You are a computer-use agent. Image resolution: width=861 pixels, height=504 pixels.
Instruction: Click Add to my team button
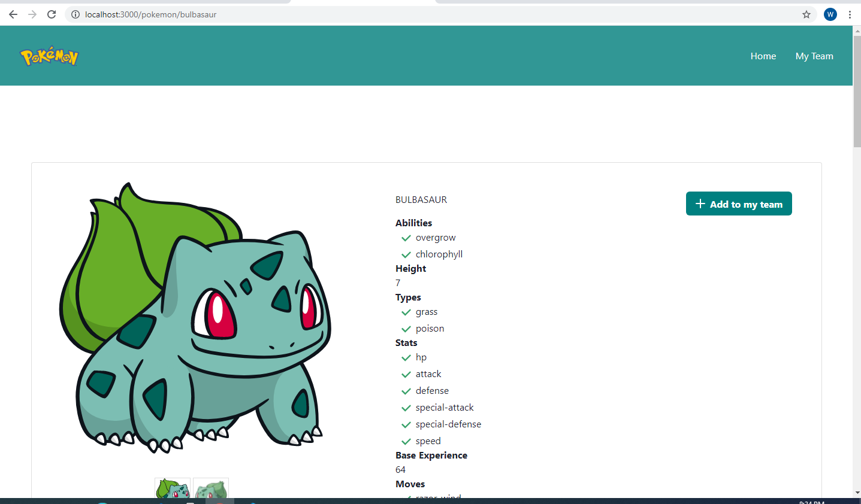739,204
